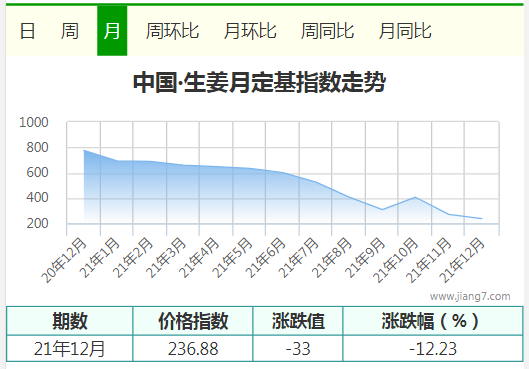529x369 pixels.
Task: Click the 600 y-axis value
Action: pyautogui.click(x=37, y=173)
